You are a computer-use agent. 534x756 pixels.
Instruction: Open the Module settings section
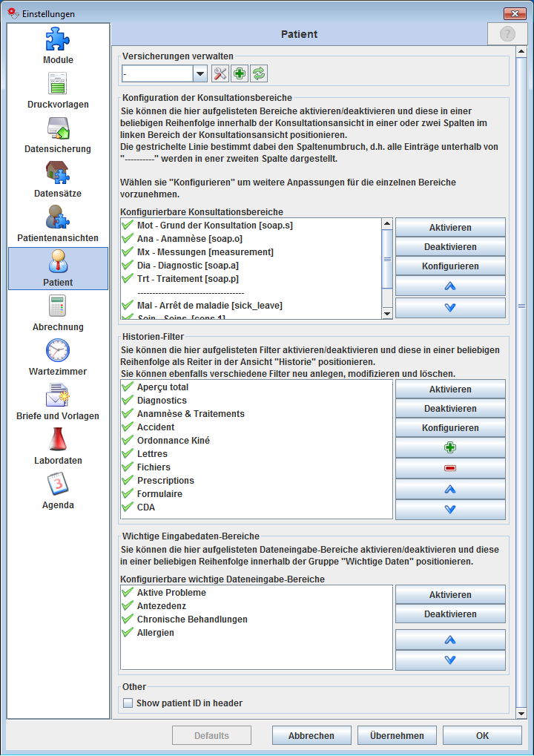(x=58, y=46)
